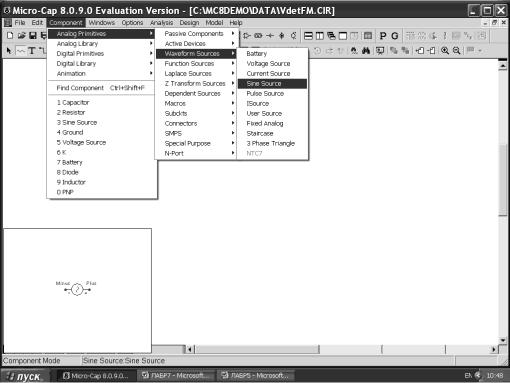Select Battery in Waveform Sources
Screen dimensions: 510x383
(x=272, y=54)
